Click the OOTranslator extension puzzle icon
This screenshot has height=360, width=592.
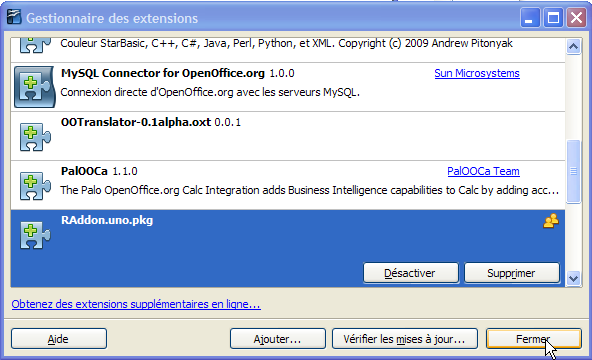point(35,137)
